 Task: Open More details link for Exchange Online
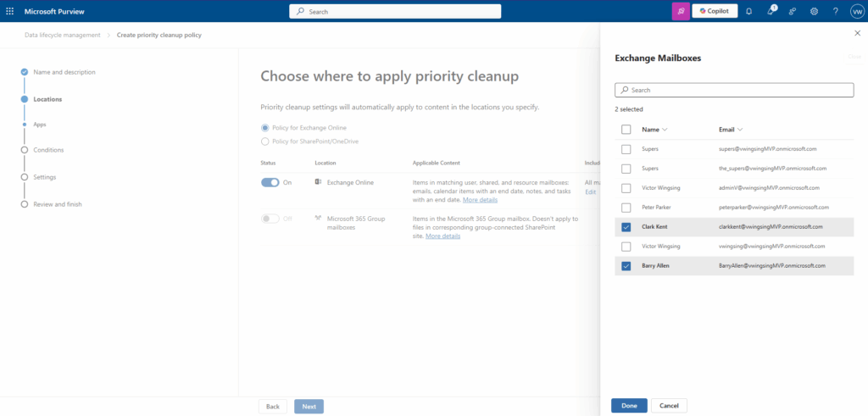tap(480, 200)
